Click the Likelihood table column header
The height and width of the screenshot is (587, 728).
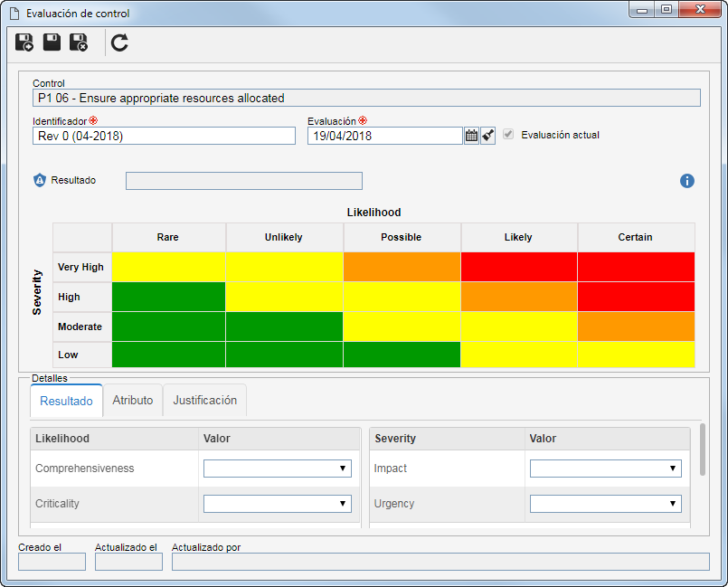[x=114, y=439]
